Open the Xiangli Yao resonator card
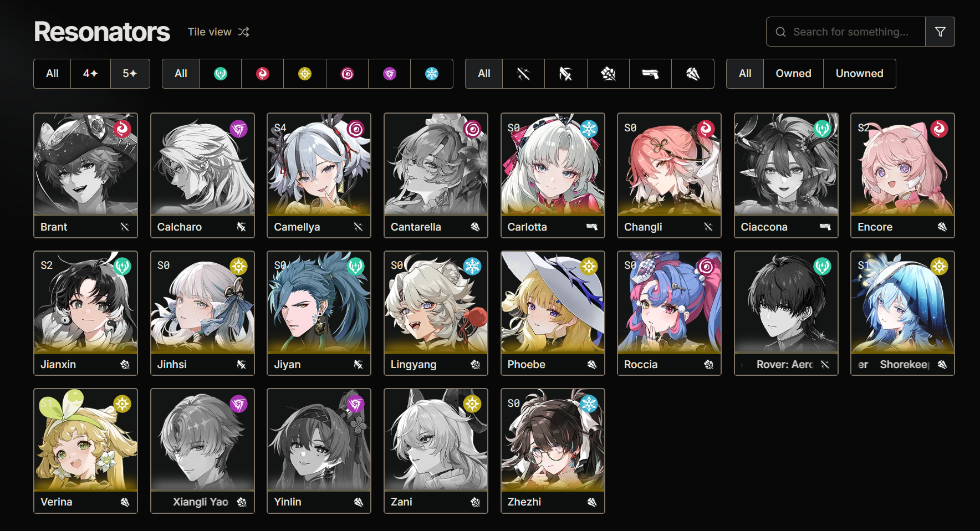Viewport: 980px width, 531px height. [x=202, y=451]
